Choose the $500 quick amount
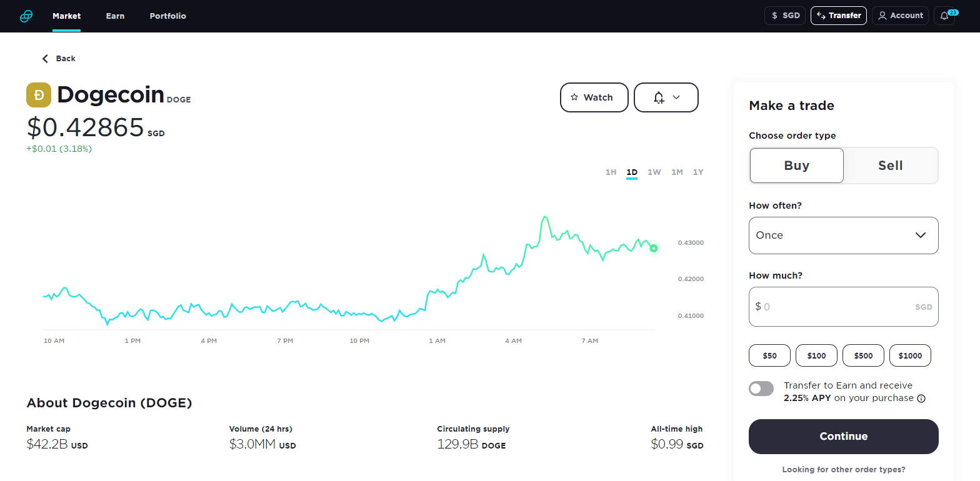 pos(863,355)
